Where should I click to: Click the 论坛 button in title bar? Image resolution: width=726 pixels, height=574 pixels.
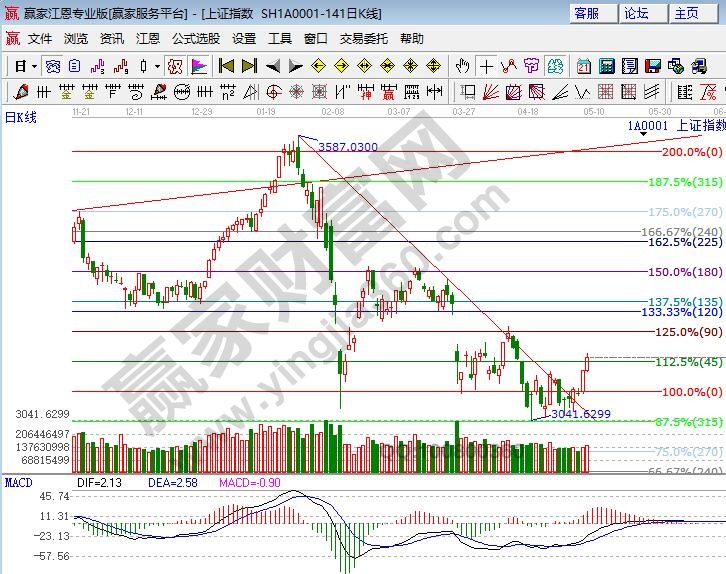637,13
